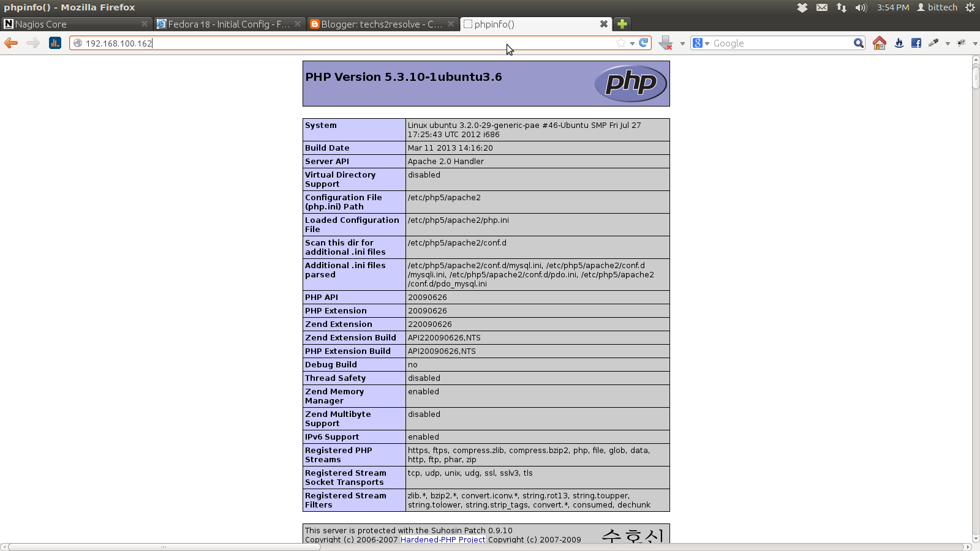Start the search with the magnifier icon

click(859, 43)
